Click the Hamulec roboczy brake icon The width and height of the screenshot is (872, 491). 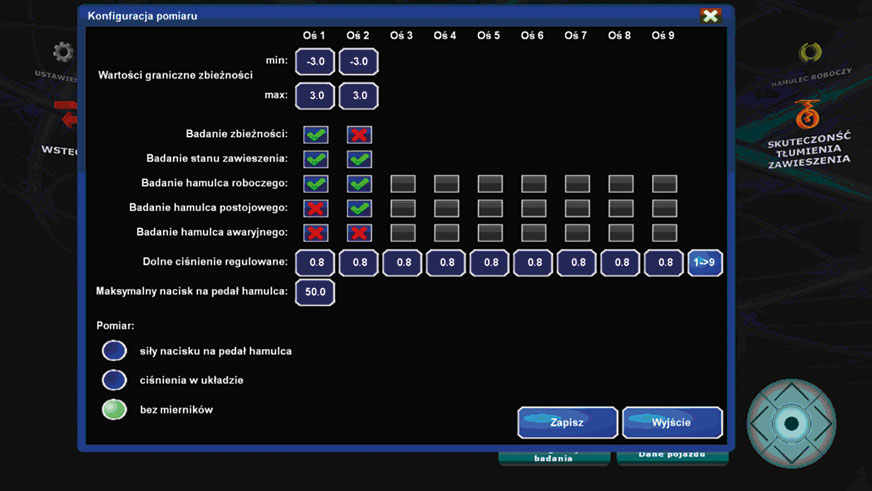pos(810,53)
